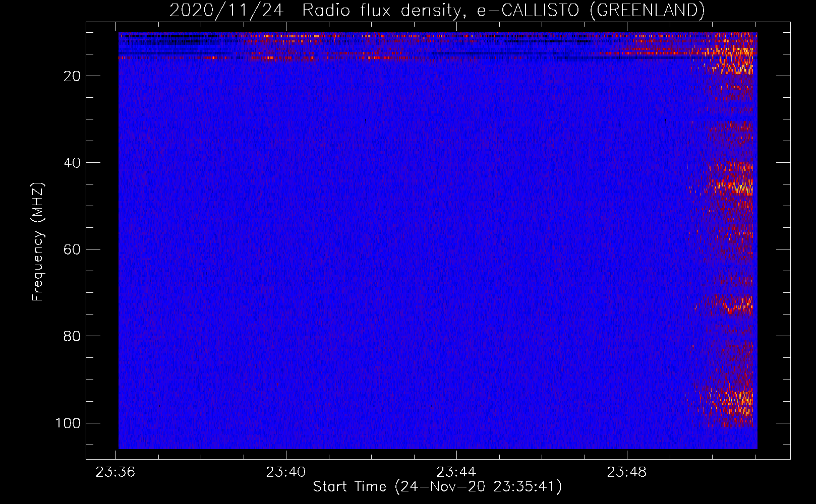The height and width of the screenshot is (504, 816).
Task: Click the '23:40' time tick label
Action: pyautogui.click(x=286, y=472)
